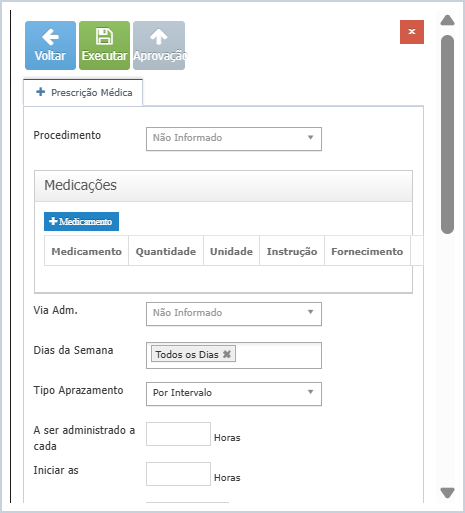Go back with the Voltar button

click(50, 45)
